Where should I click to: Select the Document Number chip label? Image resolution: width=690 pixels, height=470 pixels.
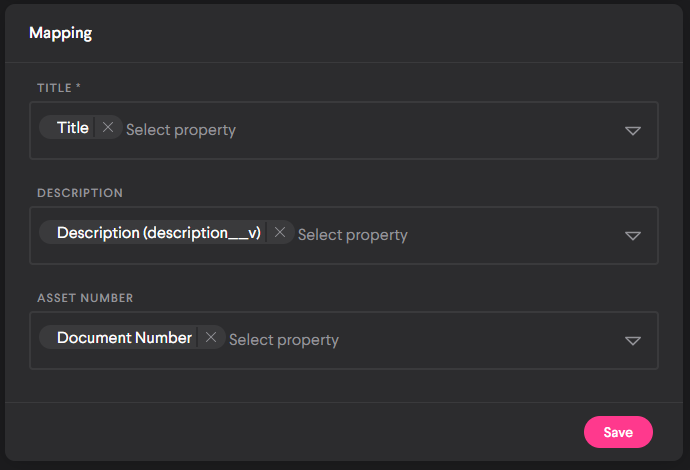tap(124, 338)
